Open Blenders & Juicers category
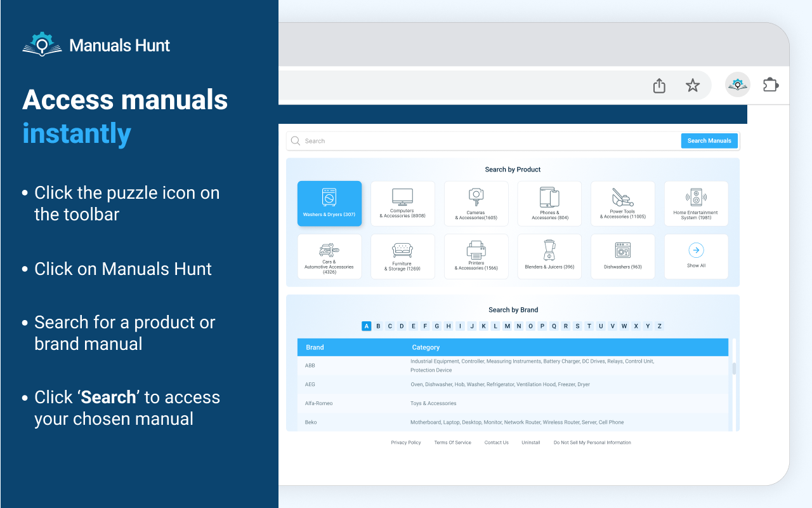This screenshot has height=508, width=812. (549, 257)
